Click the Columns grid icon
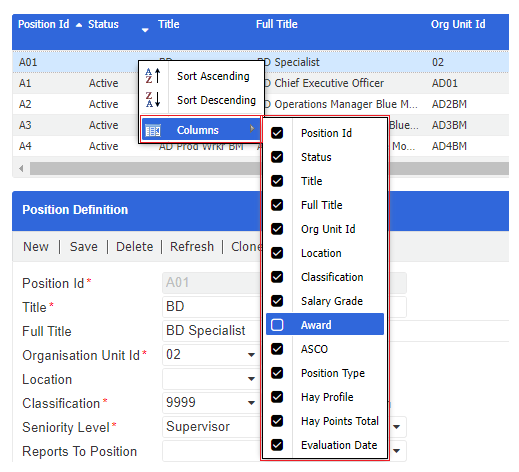 153,130
